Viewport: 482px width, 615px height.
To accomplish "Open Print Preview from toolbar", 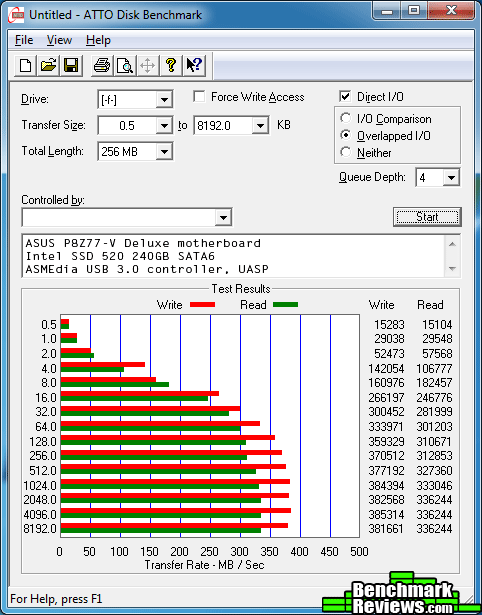I will 125,65.
